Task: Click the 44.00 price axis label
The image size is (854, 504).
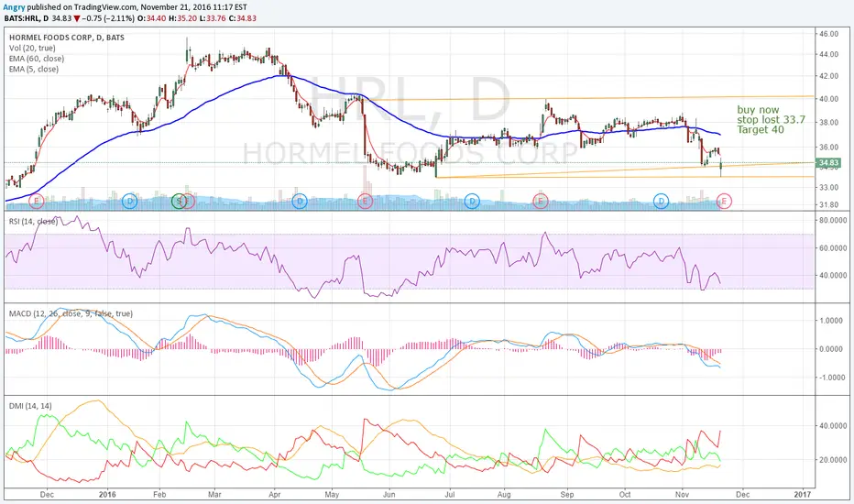Action: click(829, 54)
